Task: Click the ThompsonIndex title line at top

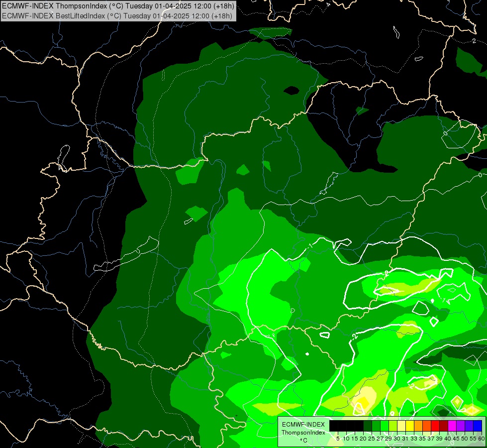Action: click(x=118, y=6)
